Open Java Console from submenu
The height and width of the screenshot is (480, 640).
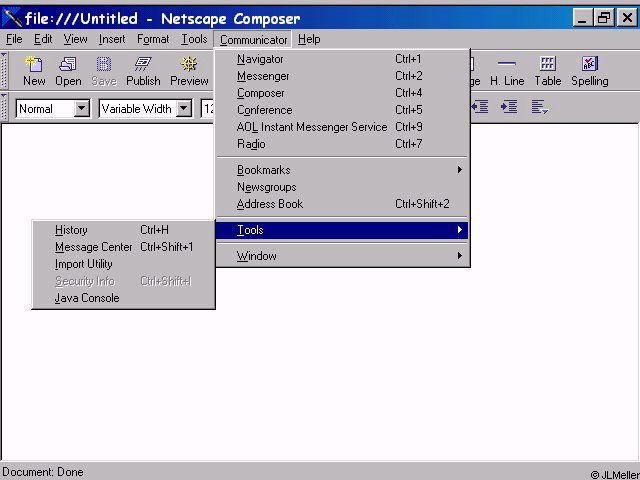click(x=123, y=298)
